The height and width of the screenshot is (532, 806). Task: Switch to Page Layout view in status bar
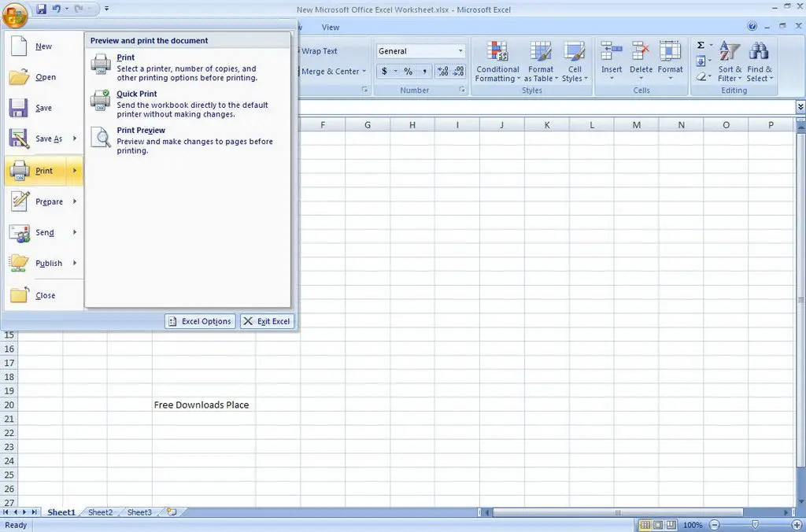coord(659,525)
